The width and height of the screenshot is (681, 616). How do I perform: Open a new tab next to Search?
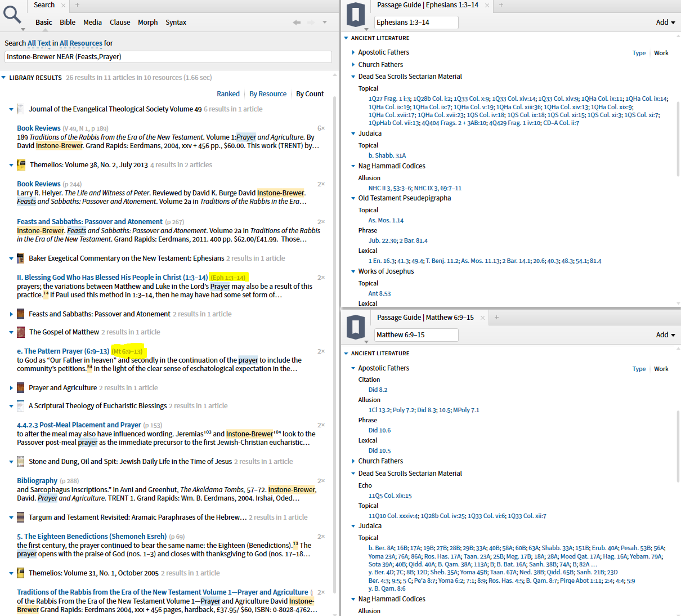77,5
